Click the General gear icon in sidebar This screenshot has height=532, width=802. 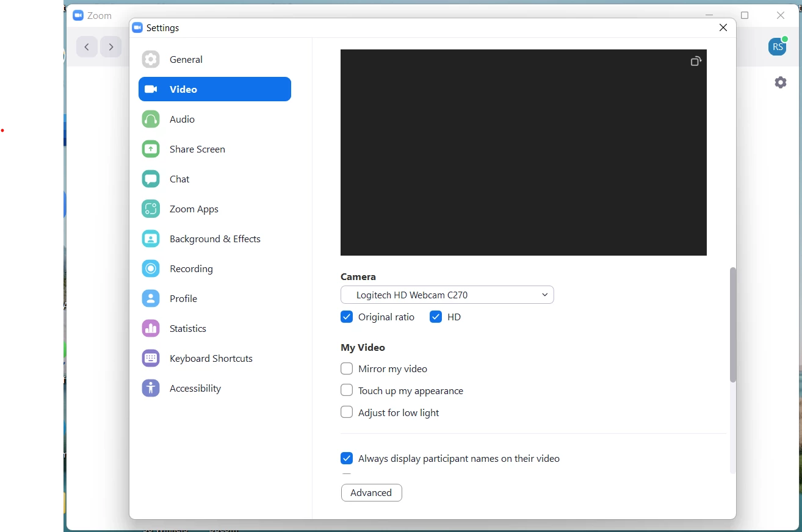coord(151,59)
